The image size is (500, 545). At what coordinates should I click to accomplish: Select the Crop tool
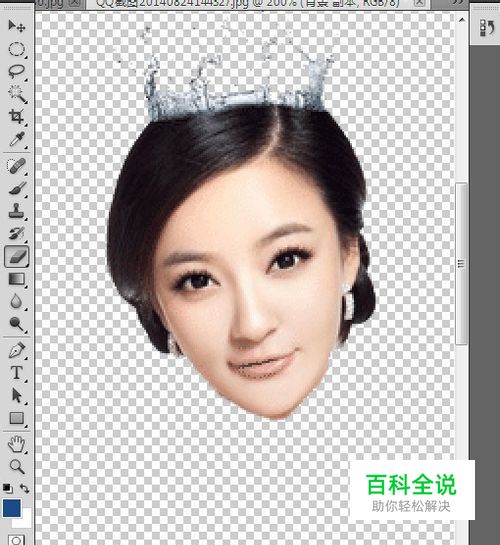(x=16, y=116)
